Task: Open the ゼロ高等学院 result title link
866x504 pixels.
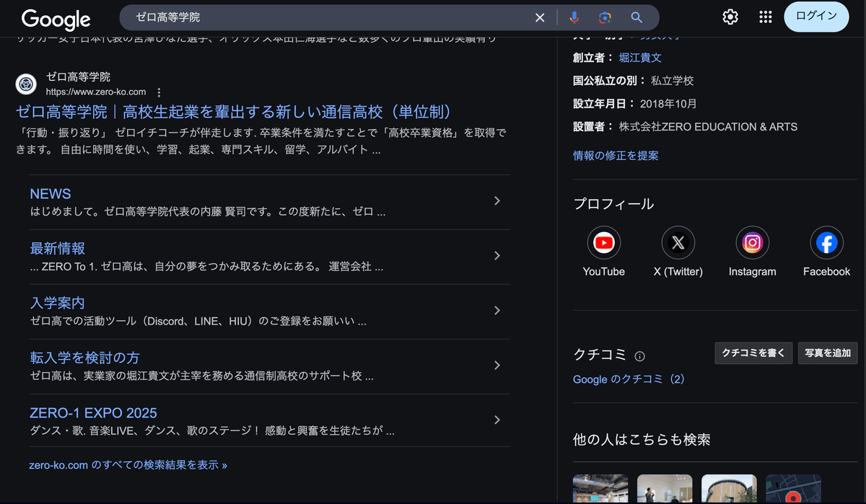Action: click(x=237, y=112)
